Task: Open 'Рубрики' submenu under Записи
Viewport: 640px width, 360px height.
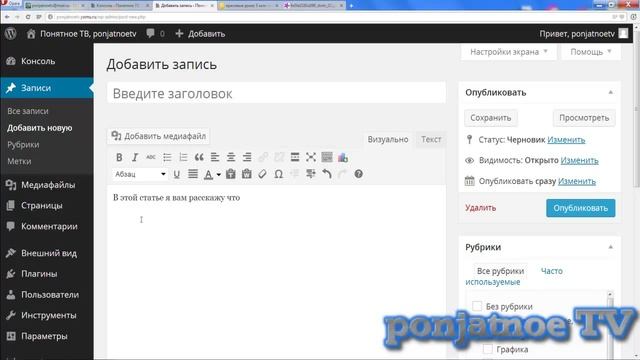Action: tap(23, 144)
